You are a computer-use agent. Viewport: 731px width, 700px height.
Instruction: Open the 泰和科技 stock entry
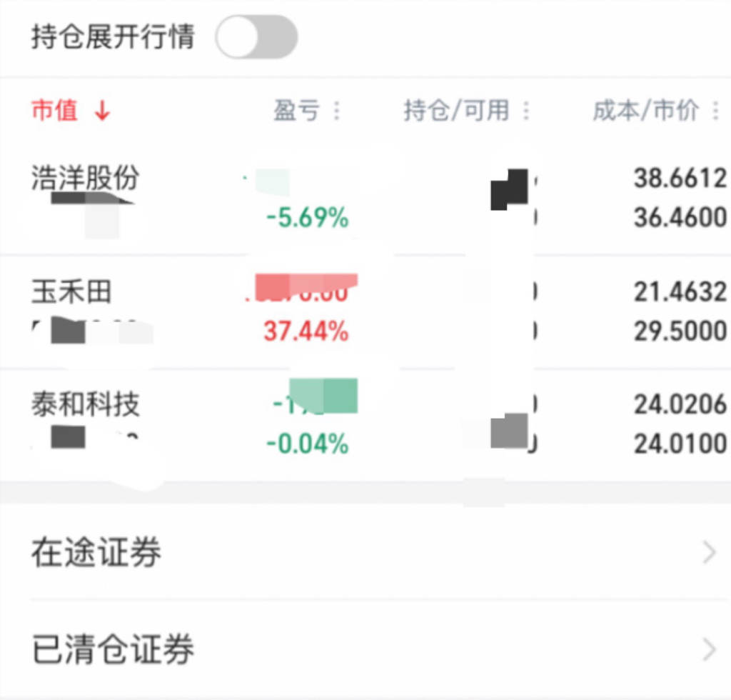pyautogui.click(x=365, y=424)
